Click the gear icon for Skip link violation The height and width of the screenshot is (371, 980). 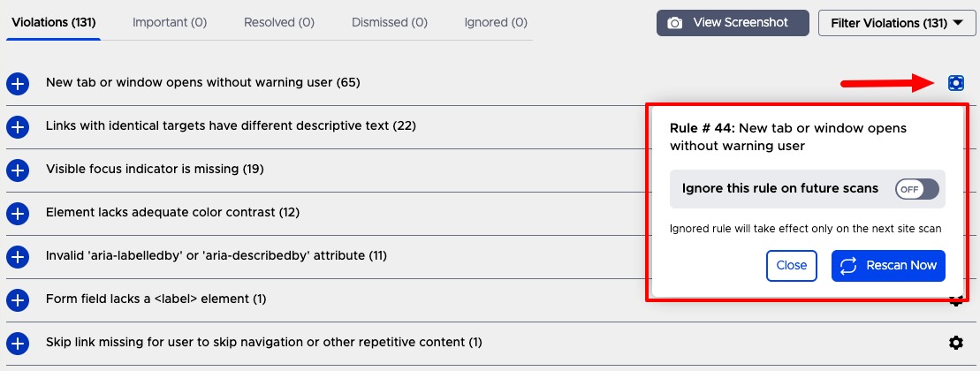point(955,343)
